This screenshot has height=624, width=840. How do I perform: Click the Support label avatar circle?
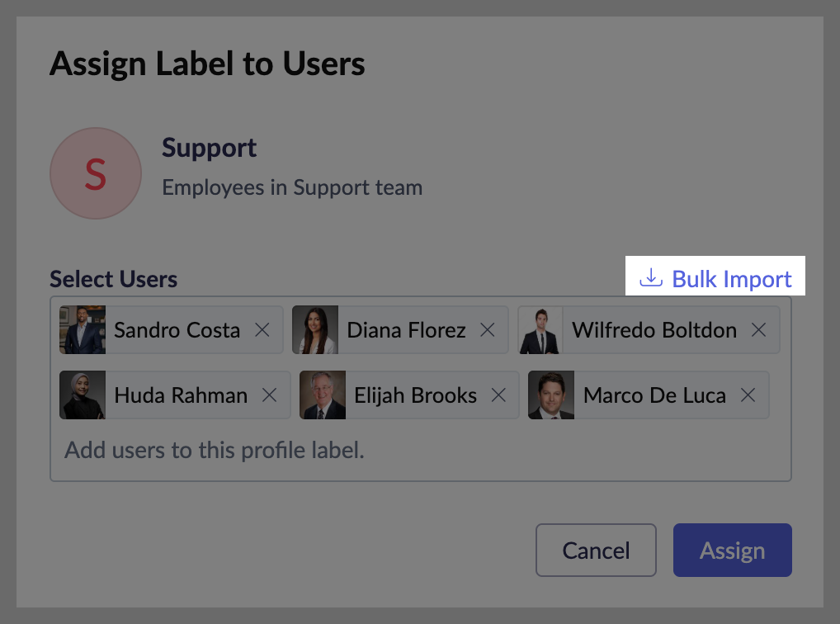96,173
